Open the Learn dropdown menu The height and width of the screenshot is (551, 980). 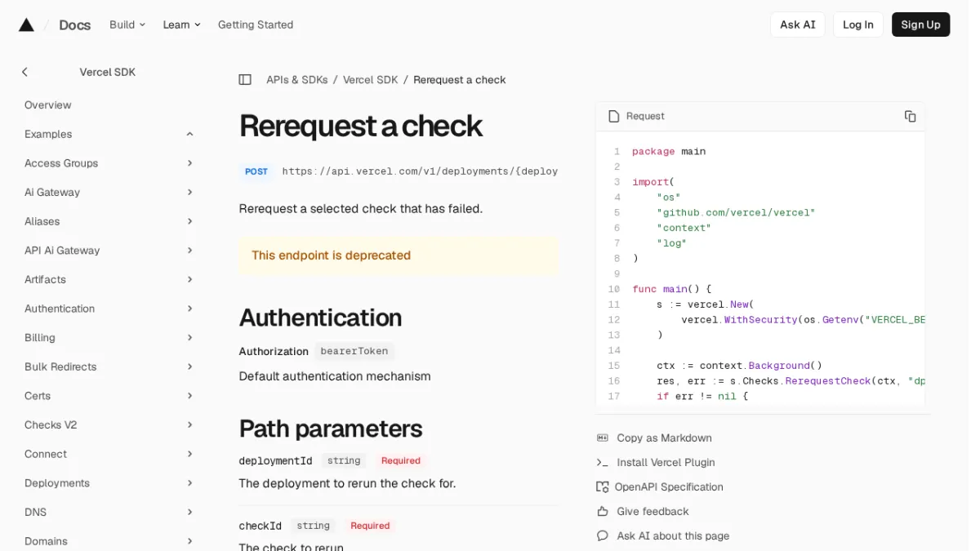pos(181,24)
